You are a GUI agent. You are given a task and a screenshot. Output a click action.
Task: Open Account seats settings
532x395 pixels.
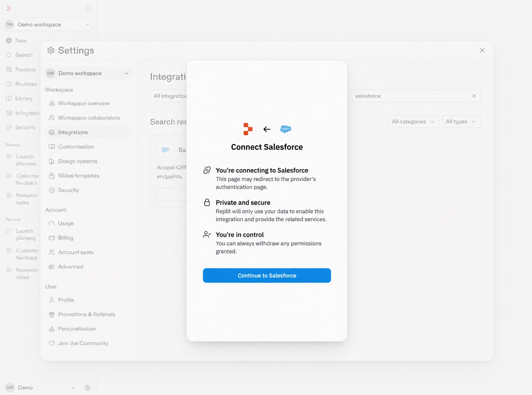click(88, 252)
